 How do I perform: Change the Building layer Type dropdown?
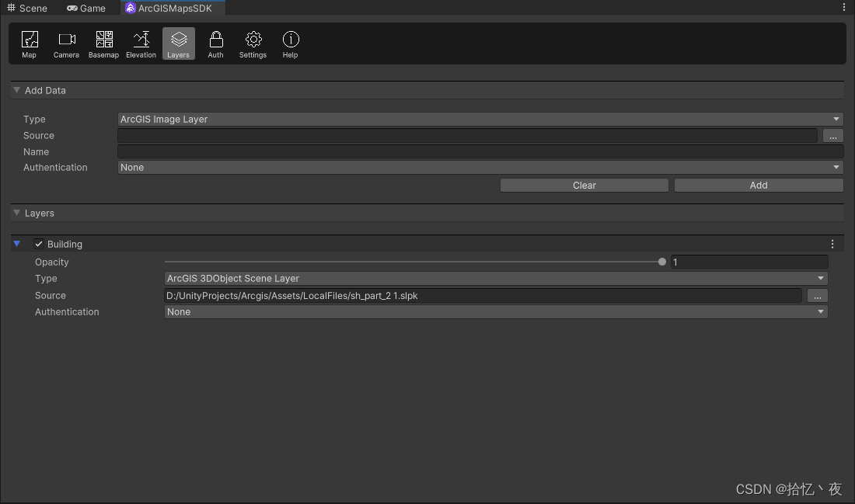pyautogui.click(x=494, y=278)
